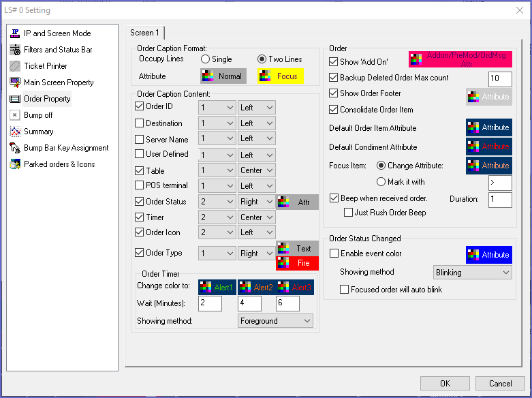Open the Blinking showing method dropdown
This screenshot has height=398, width=532.
click(x=472, y=273)
